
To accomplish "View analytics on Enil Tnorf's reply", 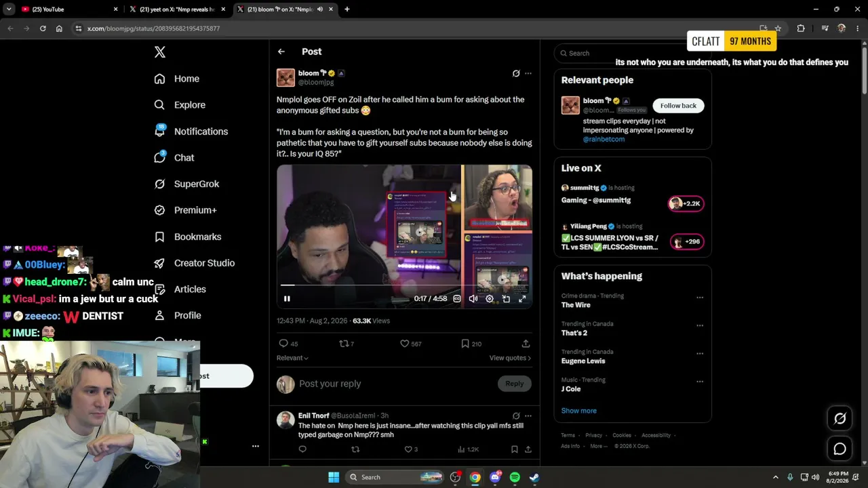I will click(468, 449).
